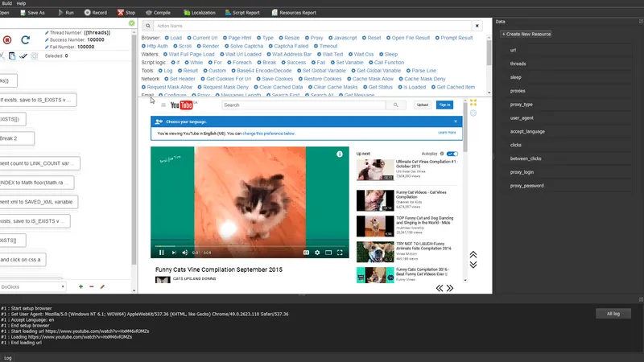Click the YouTube hamburger menu icon

click(163, 105)
